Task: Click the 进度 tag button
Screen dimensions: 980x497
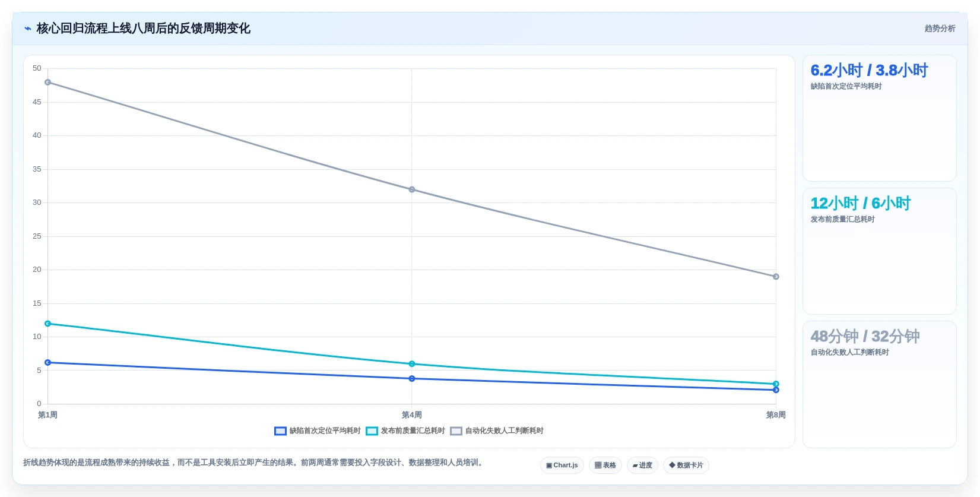Action: [x=642, y=466]
